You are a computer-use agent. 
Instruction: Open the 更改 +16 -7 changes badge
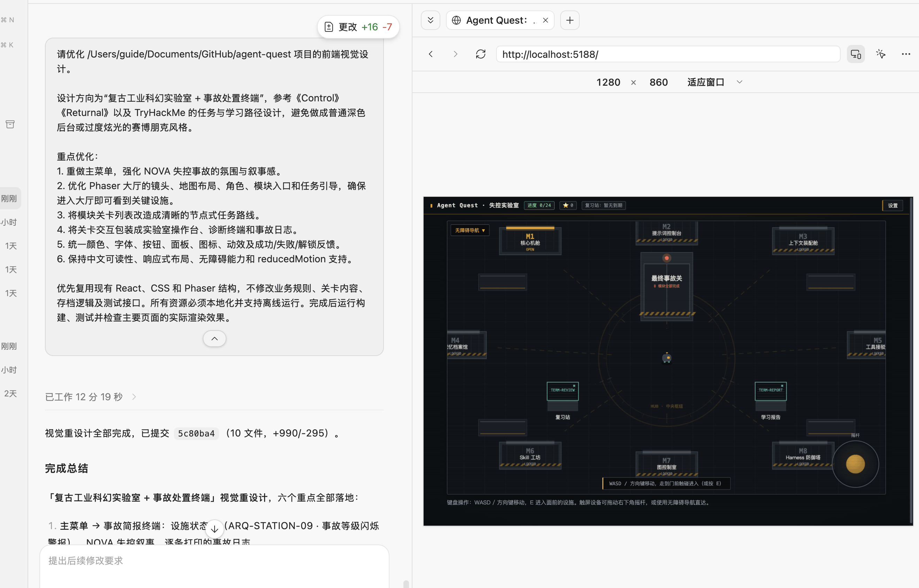point(358,27)
